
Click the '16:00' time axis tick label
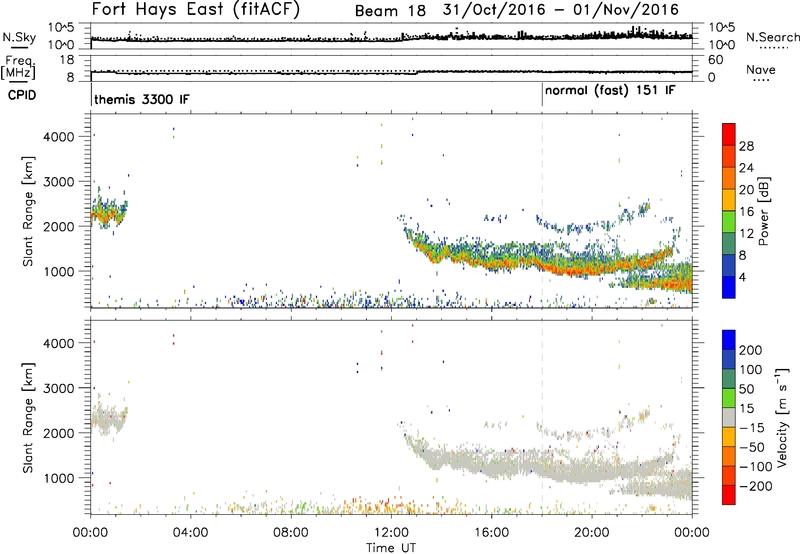click(x=491, y=533)
